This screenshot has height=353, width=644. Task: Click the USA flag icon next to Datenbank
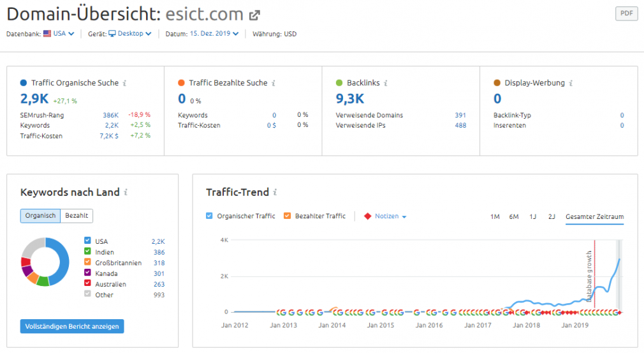click(47, 34)
